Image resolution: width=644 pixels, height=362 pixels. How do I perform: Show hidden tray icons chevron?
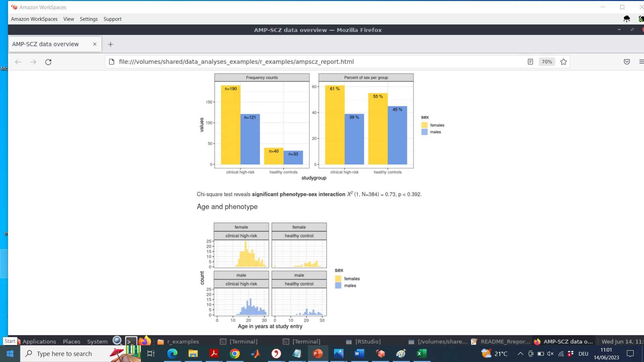tap(520, 354)
